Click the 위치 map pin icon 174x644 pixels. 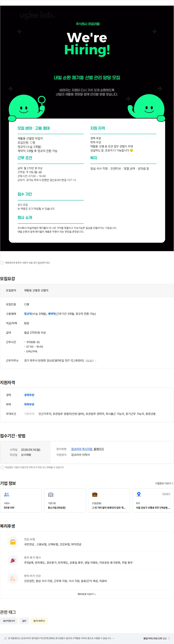[x=139, y=494]
